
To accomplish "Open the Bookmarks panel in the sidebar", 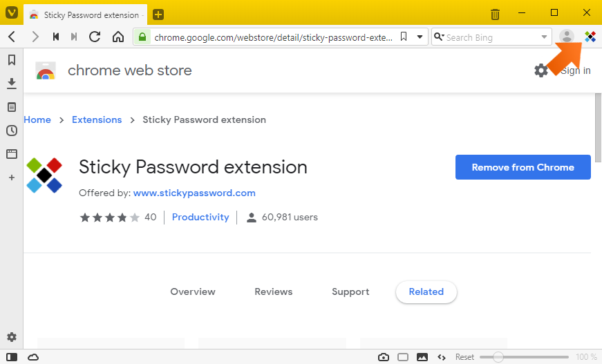I will coord(12,60).
